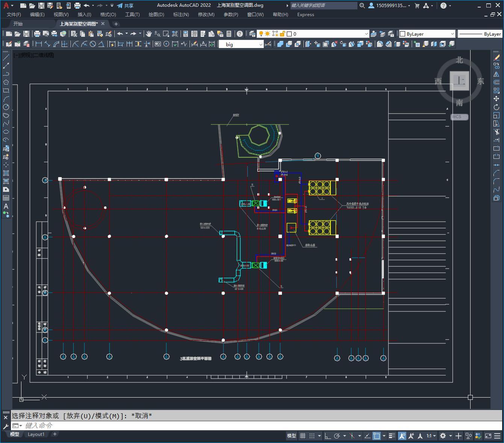The image size is (504, 443).
Task: Click the shopping cart icon in title bar
Action: click(417, 6)
